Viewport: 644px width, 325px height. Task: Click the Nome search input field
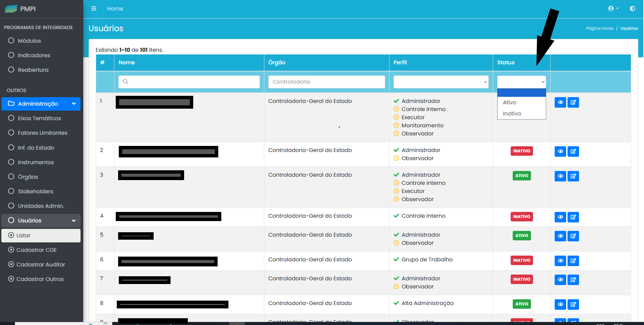(189, 82)
